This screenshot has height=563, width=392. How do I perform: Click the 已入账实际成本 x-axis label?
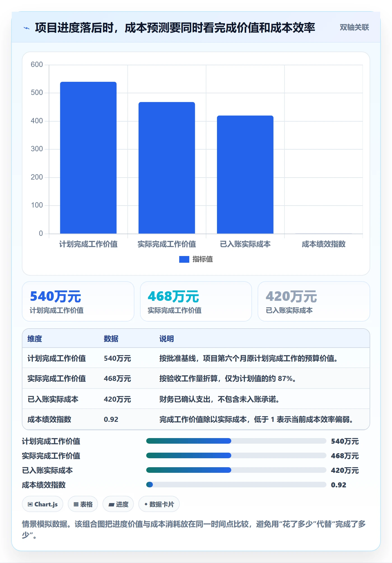pyautogui.click(x=245, y=244)
